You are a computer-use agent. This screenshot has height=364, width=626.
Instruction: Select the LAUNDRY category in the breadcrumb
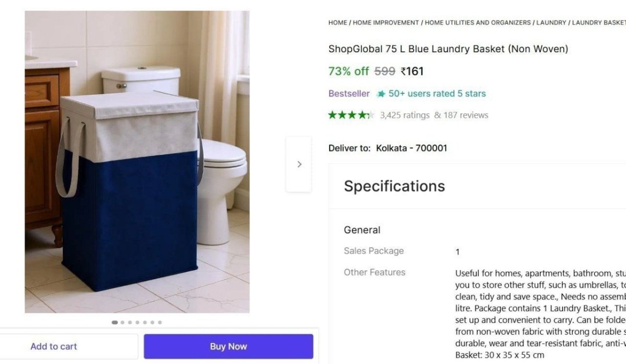553,22
